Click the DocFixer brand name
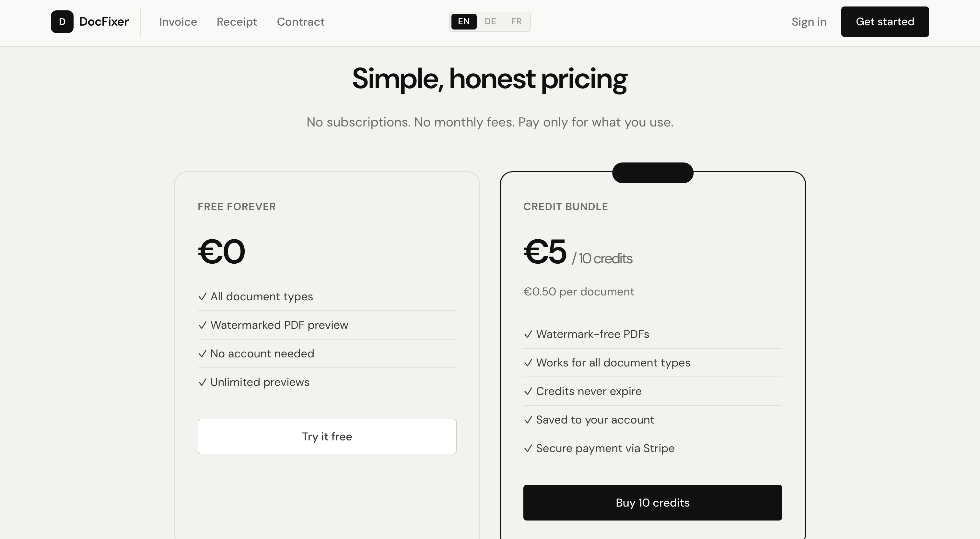The width and height of the screenshot is (980, 539). click(x=104, y=22)
